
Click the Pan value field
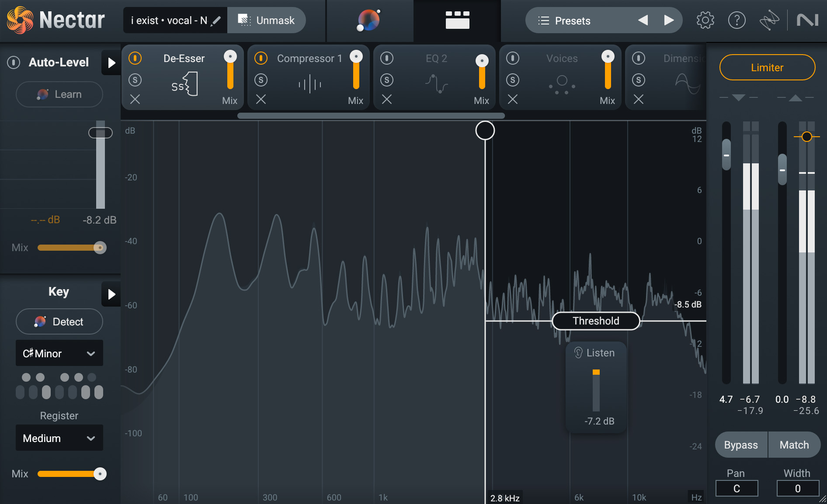[x=737, y=488]
